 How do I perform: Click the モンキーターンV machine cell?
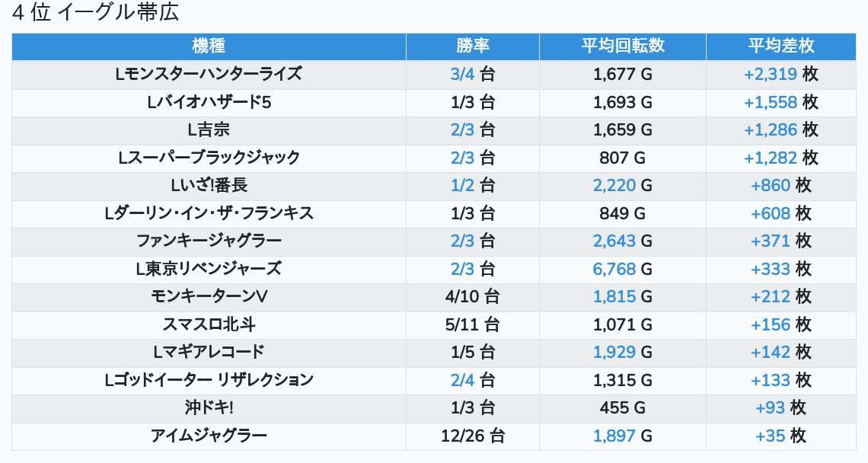209,297
